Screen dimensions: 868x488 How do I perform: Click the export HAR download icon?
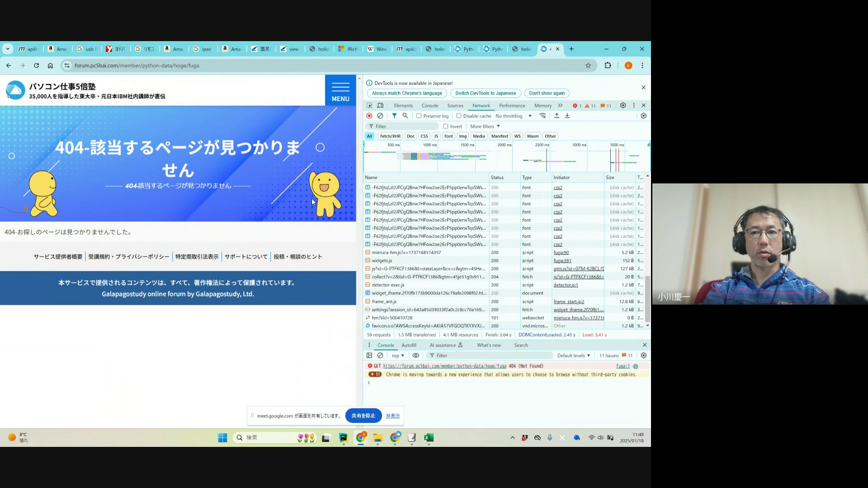[567, 116]
